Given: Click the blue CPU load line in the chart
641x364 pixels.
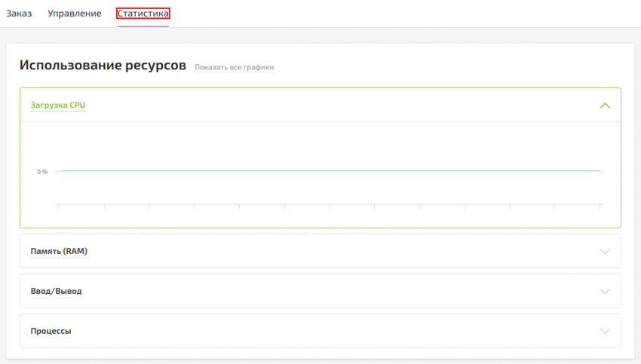Looking at the screenshot, I should (330, 171).
